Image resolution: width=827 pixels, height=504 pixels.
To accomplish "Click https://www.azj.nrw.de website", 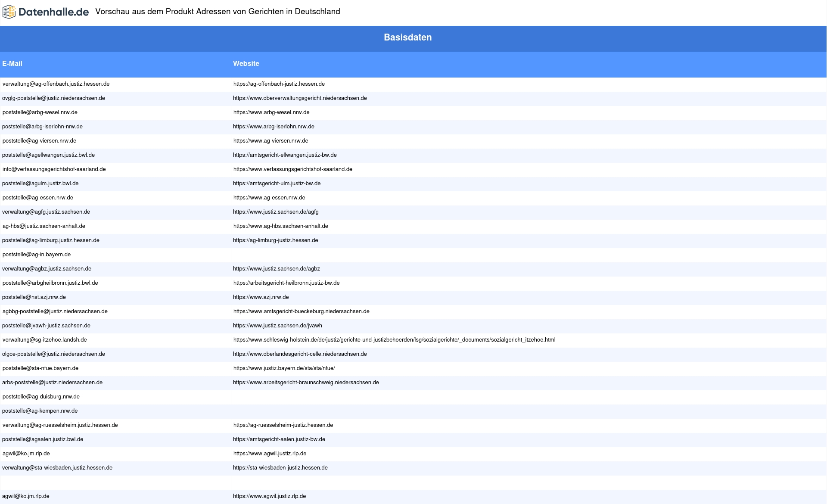I will (x=261, y=297).
